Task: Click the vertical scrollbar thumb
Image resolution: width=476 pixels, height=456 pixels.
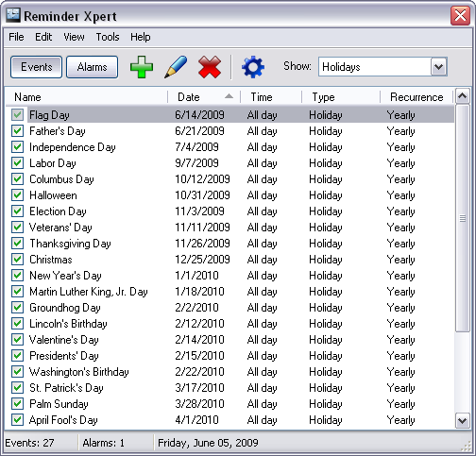Action: coord(462,218)
